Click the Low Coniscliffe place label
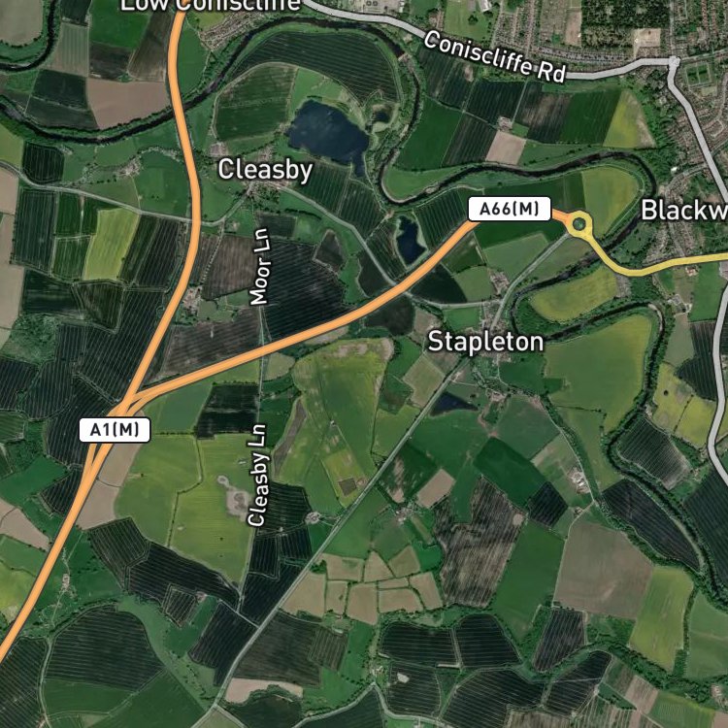The image size is (728, 728). pyautogui.click(x=211, y=5)
